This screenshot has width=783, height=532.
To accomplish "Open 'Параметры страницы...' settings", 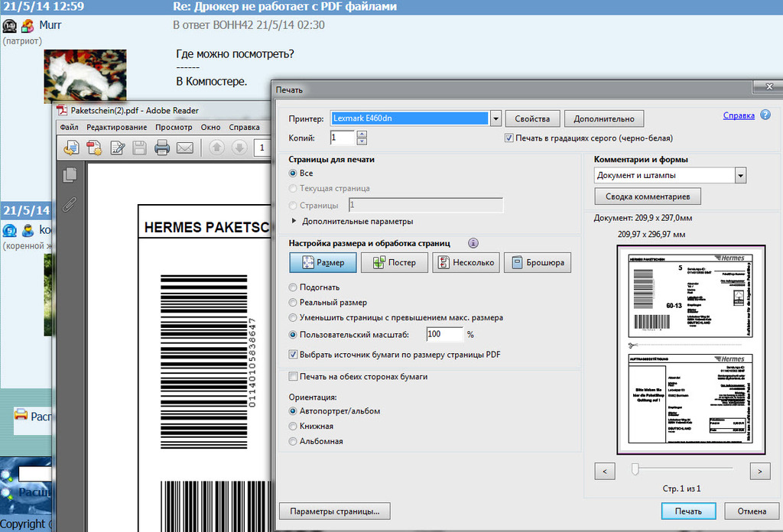I will click(335, 511).
